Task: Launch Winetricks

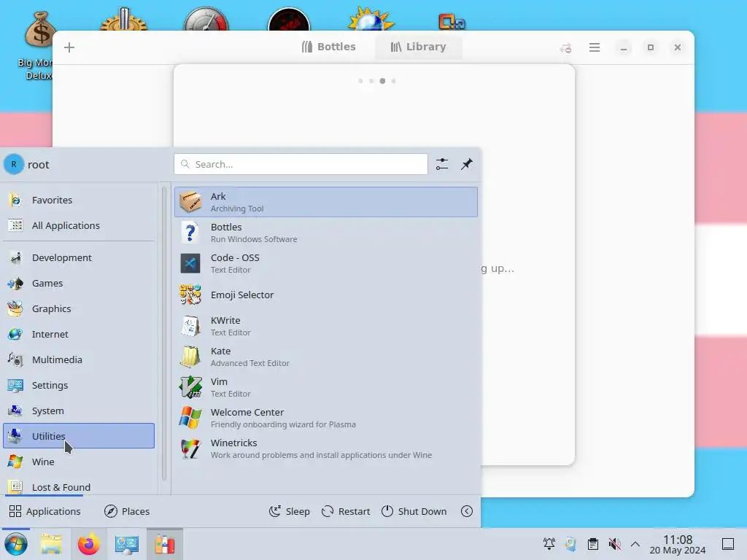Action: pos(326,448)
